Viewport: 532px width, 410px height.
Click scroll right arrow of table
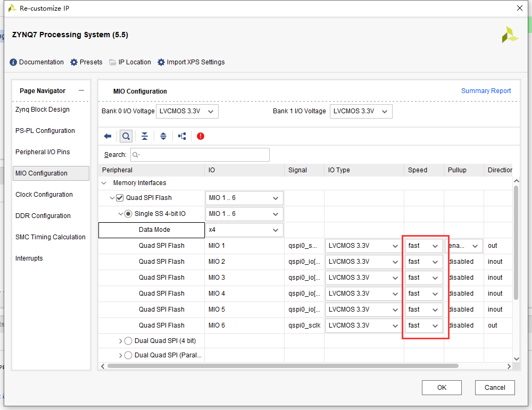tap(509, 366)
